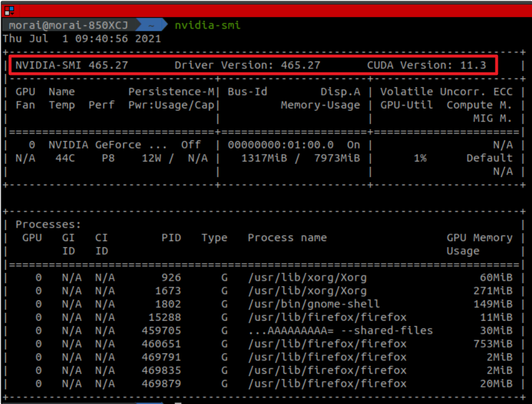Click the terminal layout icon in title bar
Screen dimensions: 532x404
click(9, 11)
